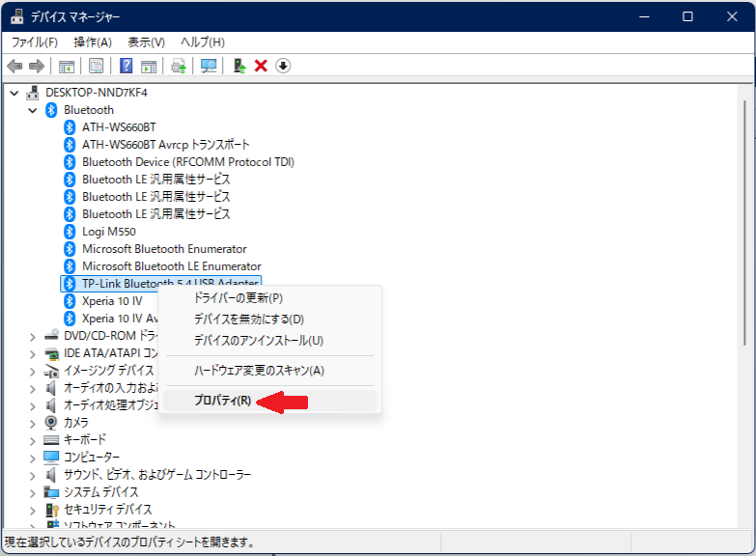Click the red X Uninstall device icon
Screen dimensions: 756x556
click(261, 66)
